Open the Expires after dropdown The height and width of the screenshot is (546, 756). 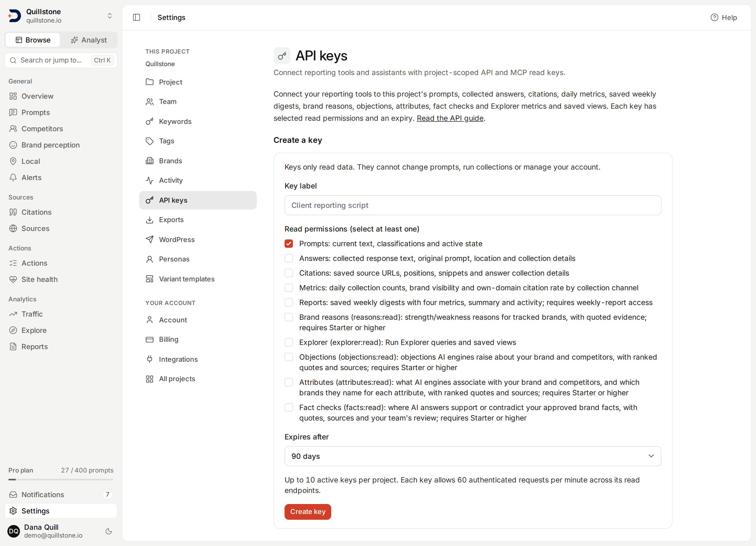click(473, 456)
